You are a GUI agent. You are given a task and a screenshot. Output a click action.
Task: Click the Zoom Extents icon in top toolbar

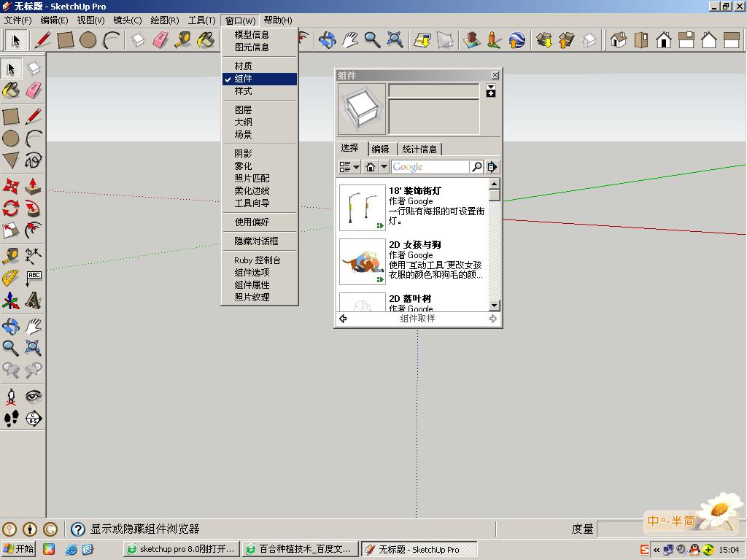395,40
